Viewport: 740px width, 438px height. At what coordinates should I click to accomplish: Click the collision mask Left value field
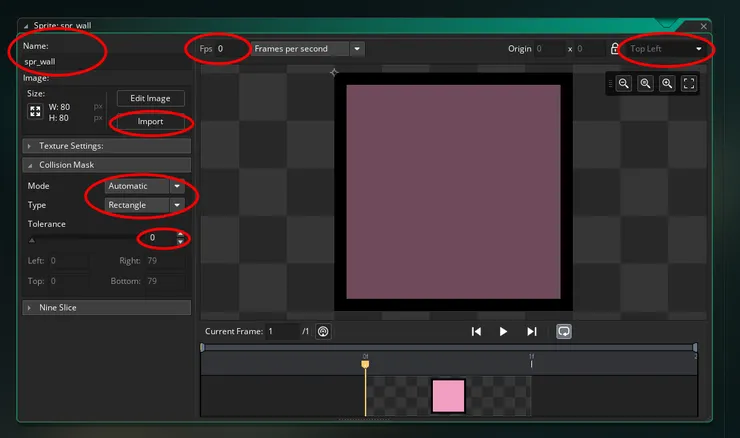(68, 261)
